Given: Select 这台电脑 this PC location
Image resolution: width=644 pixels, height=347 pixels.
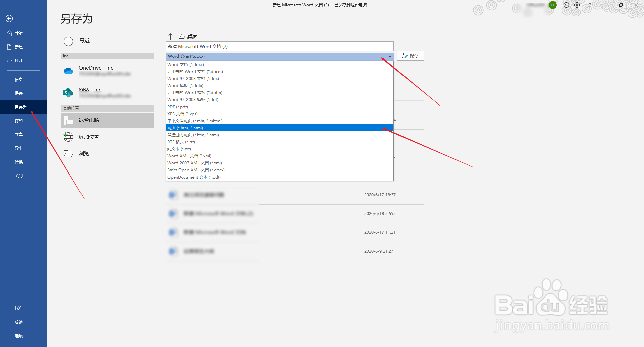Looking at the screenshot, I should [107, 120].
